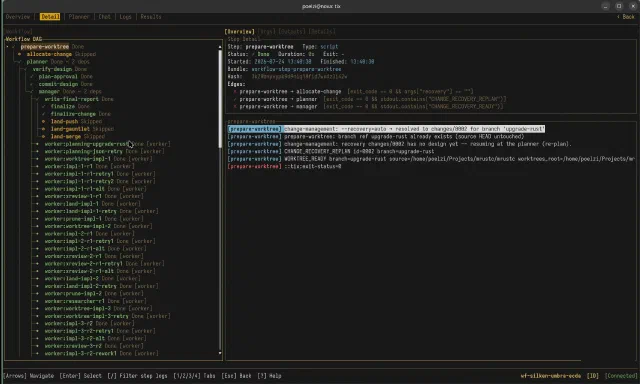
Task: Click the red exit-status=0 log line
Action: pyautogui.click(x=284, y=166)
